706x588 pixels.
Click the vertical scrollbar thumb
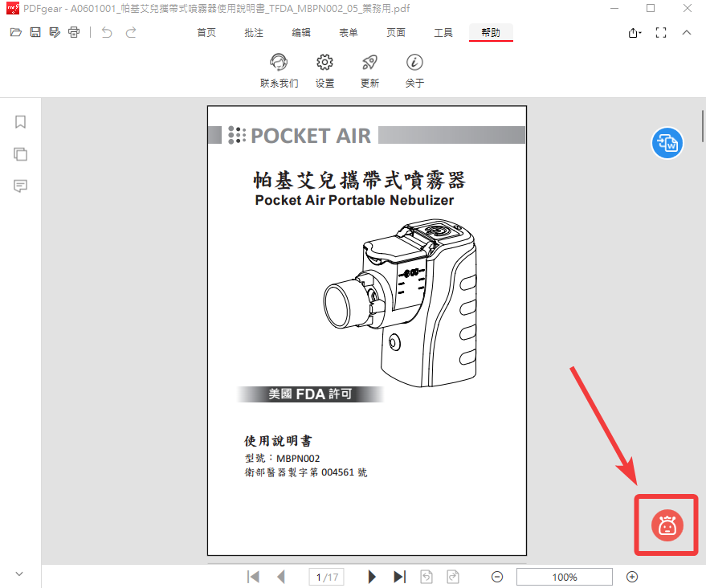point(703,126)
